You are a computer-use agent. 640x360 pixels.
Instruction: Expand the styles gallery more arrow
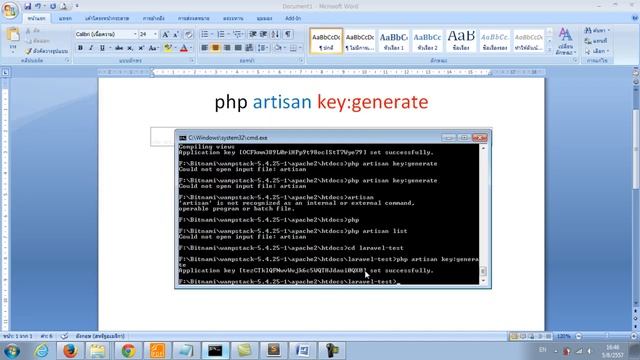(x=549, y=50)
